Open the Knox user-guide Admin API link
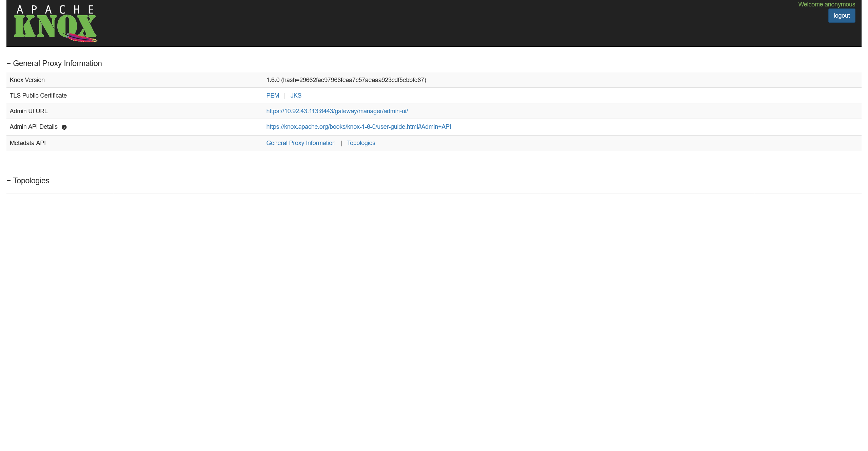868x451 pixels. pos(358,127)
